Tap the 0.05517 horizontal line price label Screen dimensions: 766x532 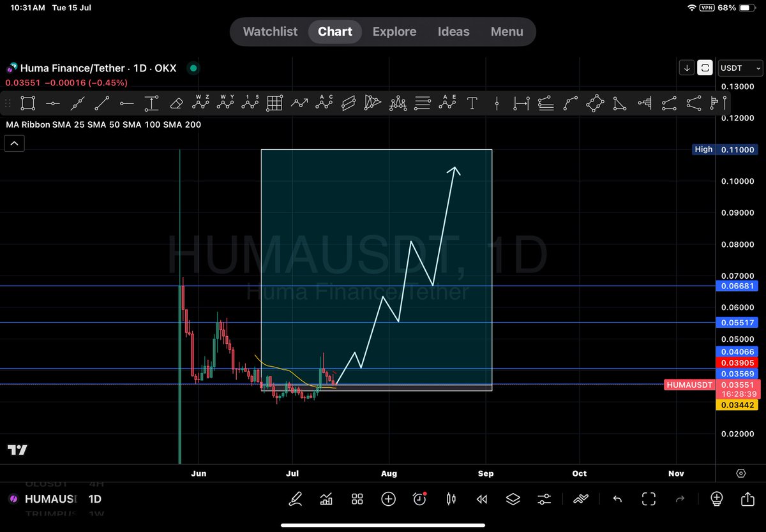click(738, 323)
